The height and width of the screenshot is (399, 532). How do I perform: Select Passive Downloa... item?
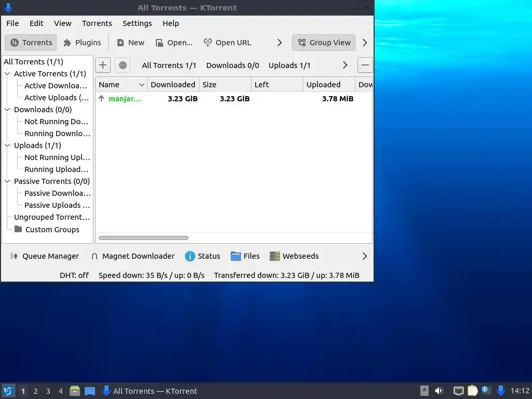(x=57, y=193)
